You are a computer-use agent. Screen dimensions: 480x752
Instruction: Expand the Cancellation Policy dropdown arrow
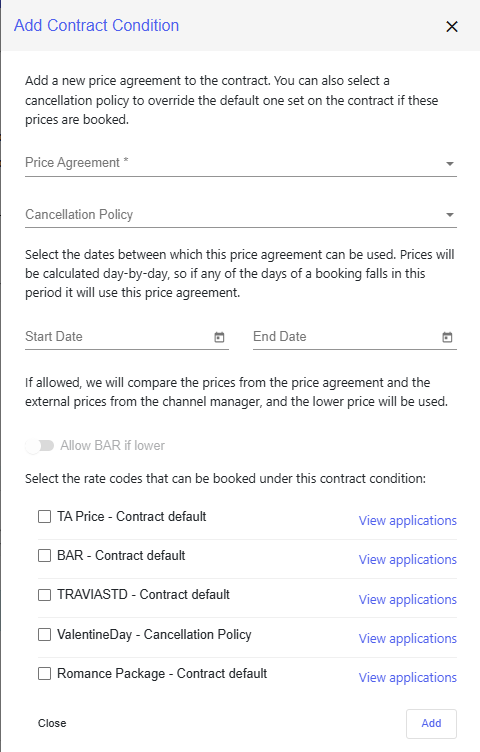pyautogui.click(x=450, y=215)
